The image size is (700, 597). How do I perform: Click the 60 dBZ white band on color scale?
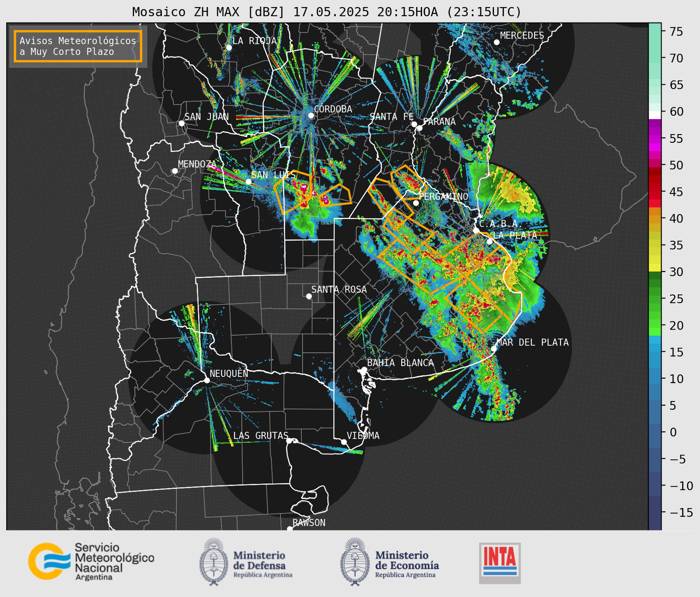pyautogui.click(x=655, y=115)
